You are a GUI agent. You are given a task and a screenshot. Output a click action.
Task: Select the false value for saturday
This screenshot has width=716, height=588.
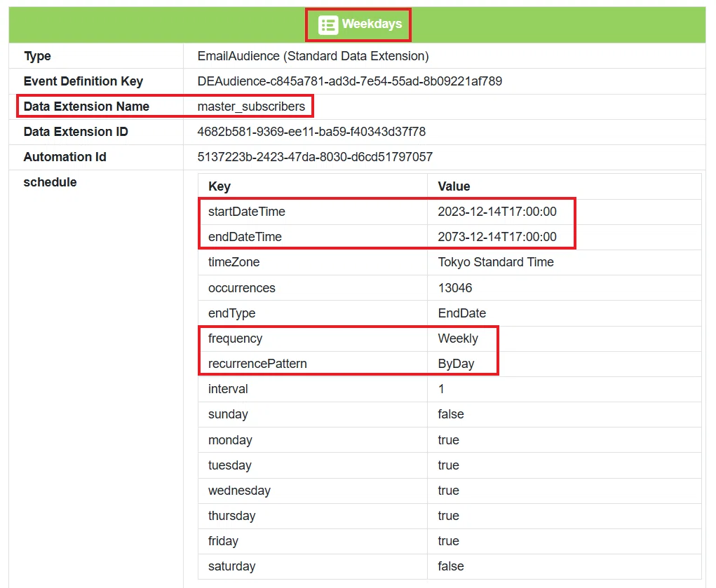pos(451,566)
